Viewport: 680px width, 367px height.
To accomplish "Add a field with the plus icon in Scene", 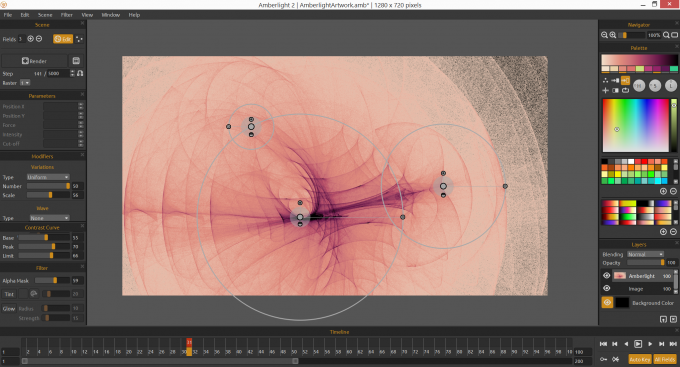I will pos(30,39).
